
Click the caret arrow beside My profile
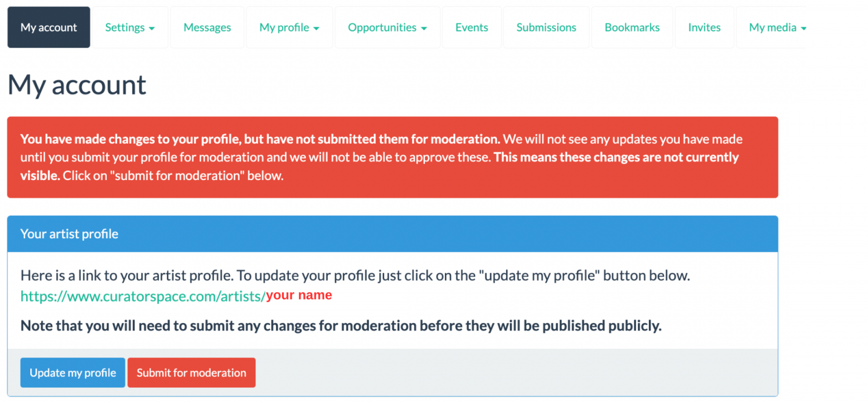[x=316, y=29]
